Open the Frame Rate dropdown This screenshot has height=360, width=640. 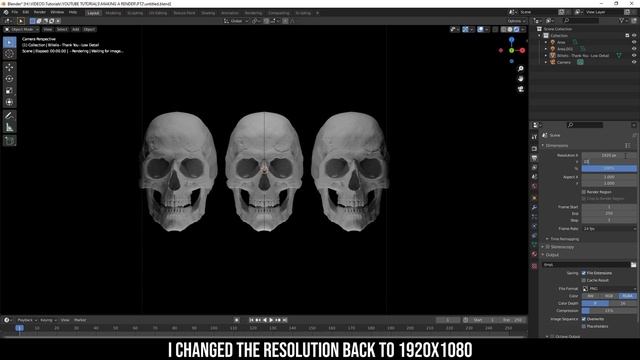[609, 229]
